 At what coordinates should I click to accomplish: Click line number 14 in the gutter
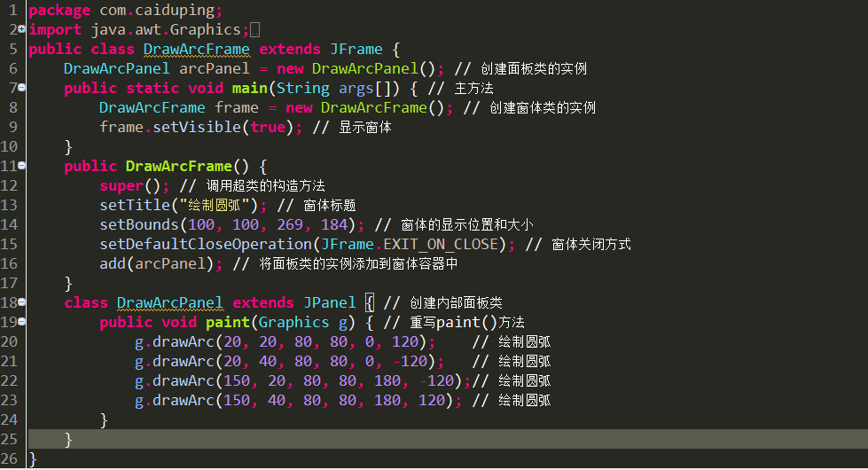(x=9, y=224)
